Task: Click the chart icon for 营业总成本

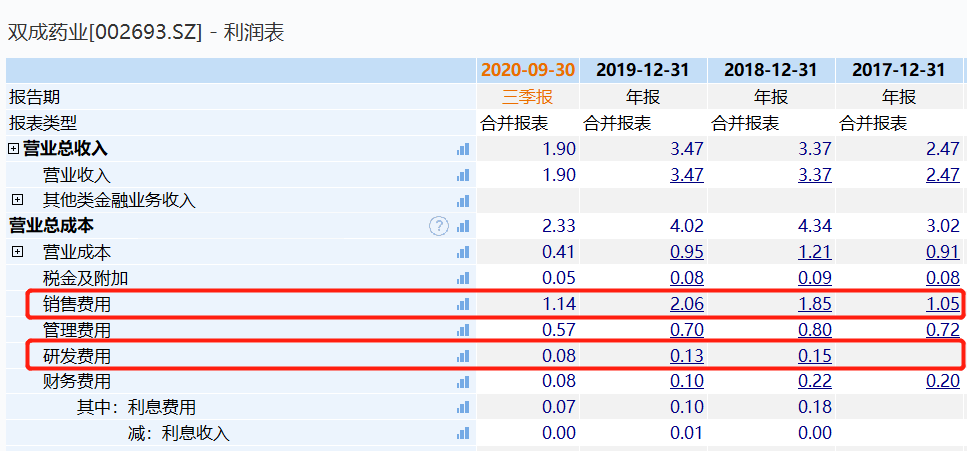Action: pos(462,226)
